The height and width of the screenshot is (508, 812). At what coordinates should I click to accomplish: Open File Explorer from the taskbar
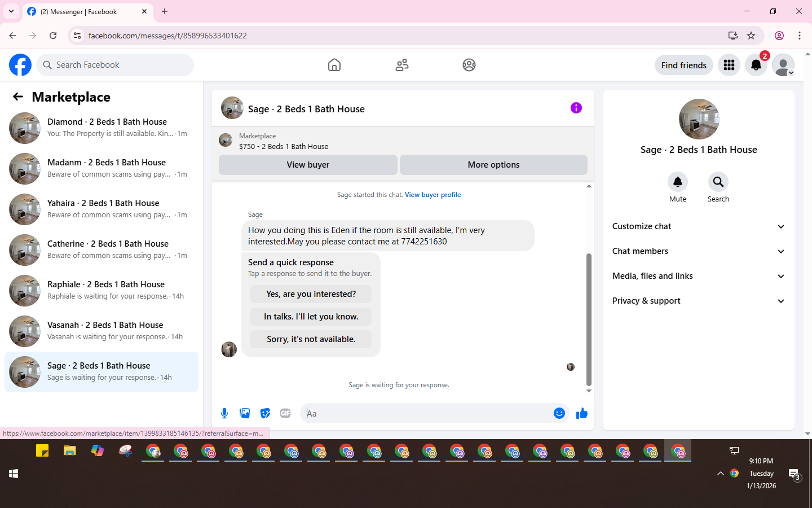(x=70, y=451)
